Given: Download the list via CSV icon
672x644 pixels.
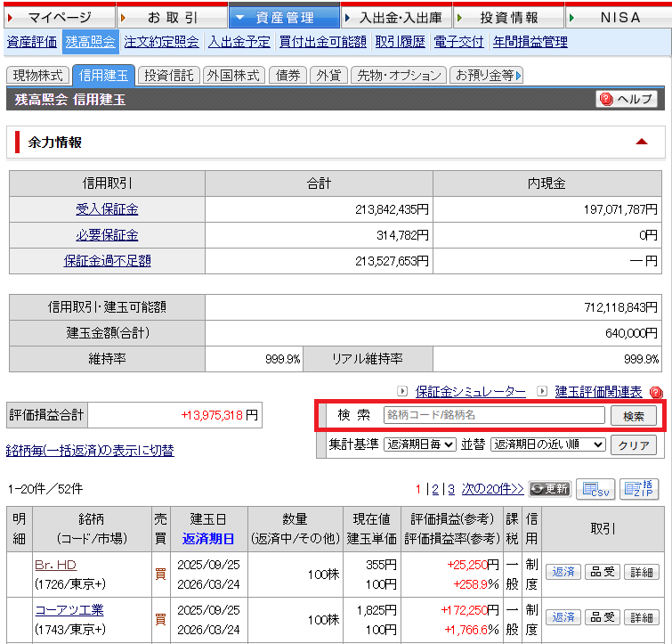Looking at the screenshot, I should point(595,489).
